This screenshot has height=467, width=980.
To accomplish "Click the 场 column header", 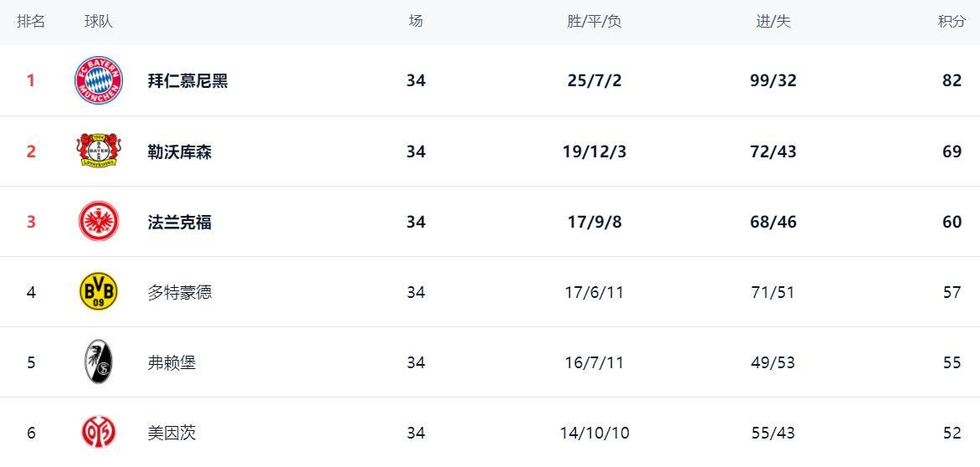I will [x=416, y=21].
